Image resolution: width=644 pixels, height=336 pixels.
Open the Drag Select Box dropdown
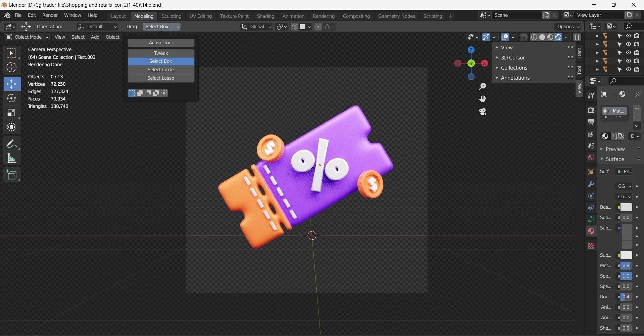point(161,27)
